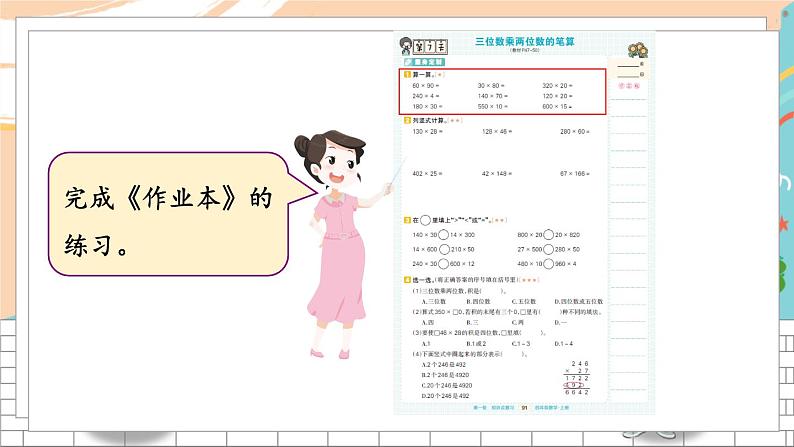Click option 'C.20个246是4920'

point(447,385)
